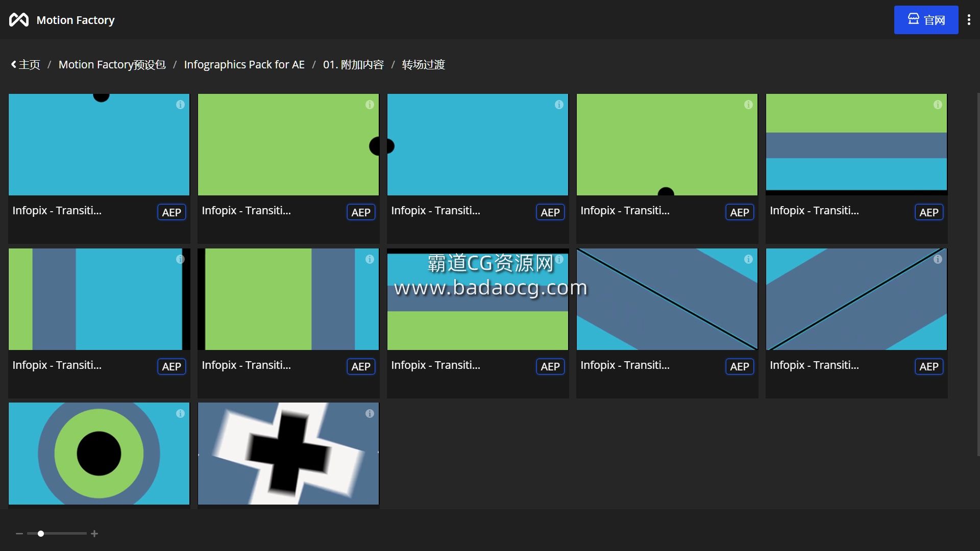The image size is (980, 551).
Task: Click the vertical scrollbar on right edge
Action: [x=978, y=274]
